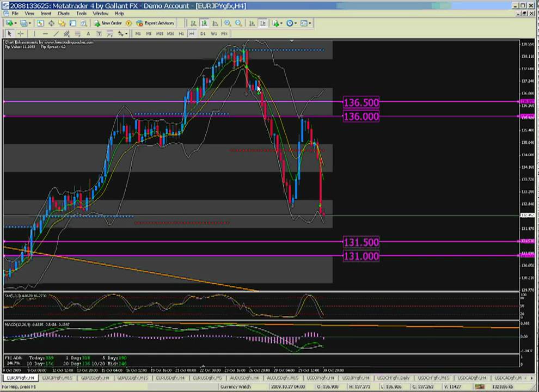Image resolution: width=539 pixels, height=392 pixels.
Task: Expand the Indicators dropdown arrow
Action: click(281, 23)
